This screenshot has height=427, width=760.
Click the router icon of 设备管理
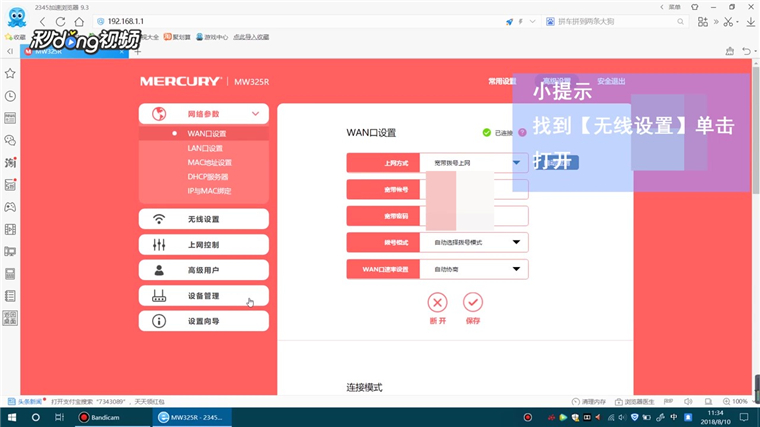tap(159, 296)
